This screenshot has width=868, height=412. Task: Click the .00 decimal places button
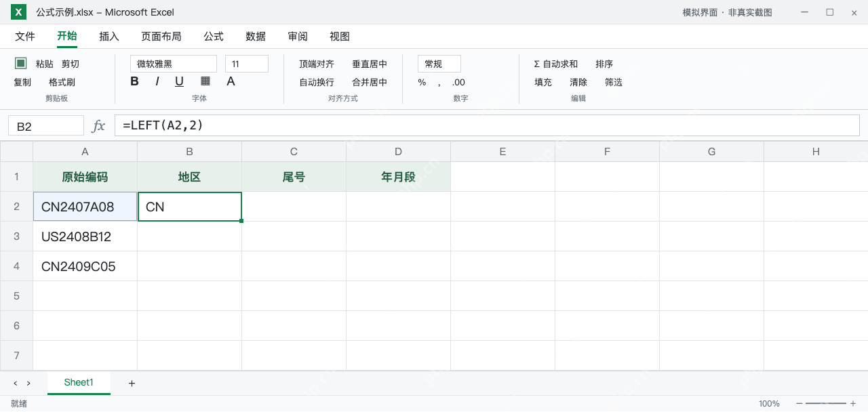coord(458,82)
